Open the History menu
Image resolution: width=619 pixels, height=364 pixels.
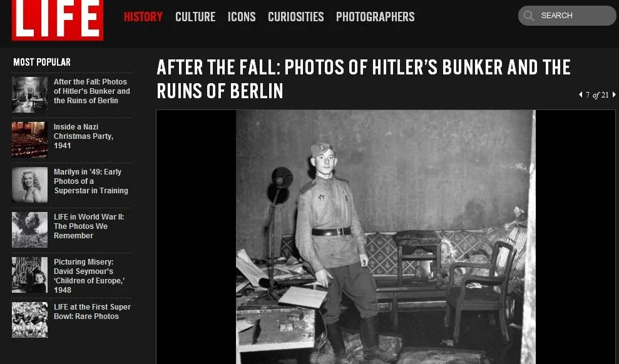[143, 17]
